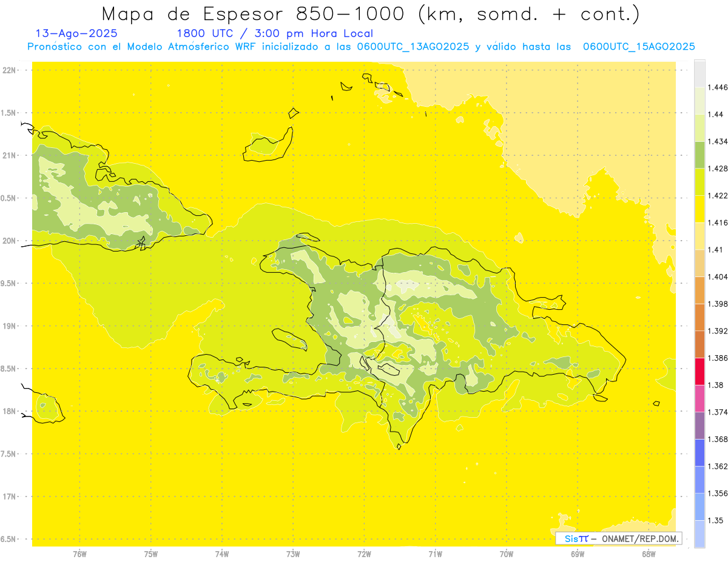
Task: Pick the pink swatch between 1.374 and 1.38
Action: point(699,398)
